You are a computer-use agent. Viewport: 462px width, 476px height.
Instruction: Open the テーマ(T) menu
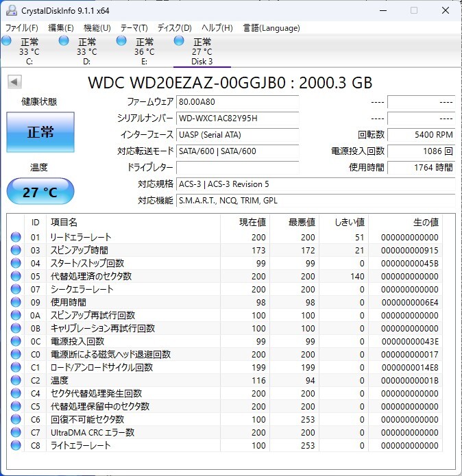134,28
